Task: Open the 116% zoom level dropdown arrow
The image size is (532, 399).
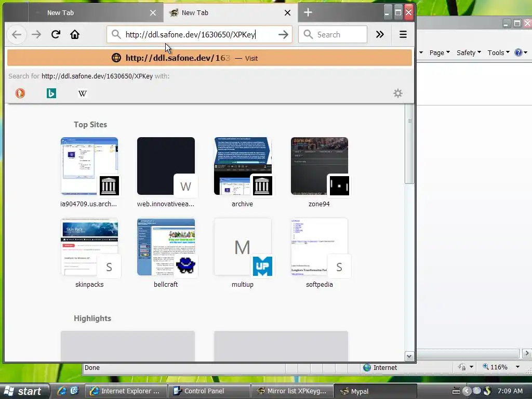Action: (517, 367)
